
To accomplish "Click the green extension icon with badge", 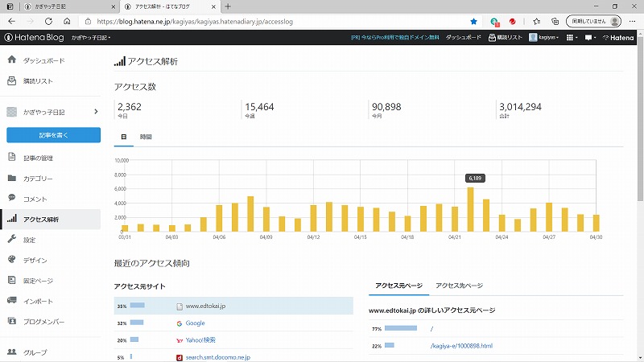I will point(494,22).
